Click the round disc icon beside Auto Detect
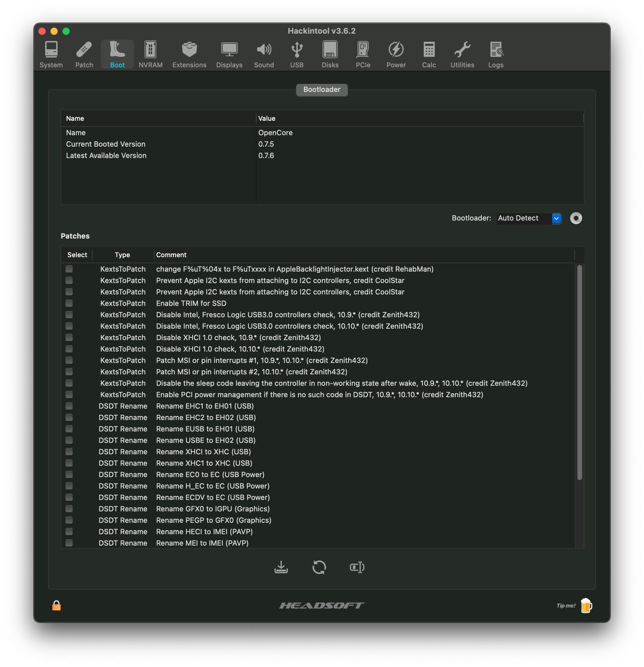The image size is (644, 667). (576, 218)
